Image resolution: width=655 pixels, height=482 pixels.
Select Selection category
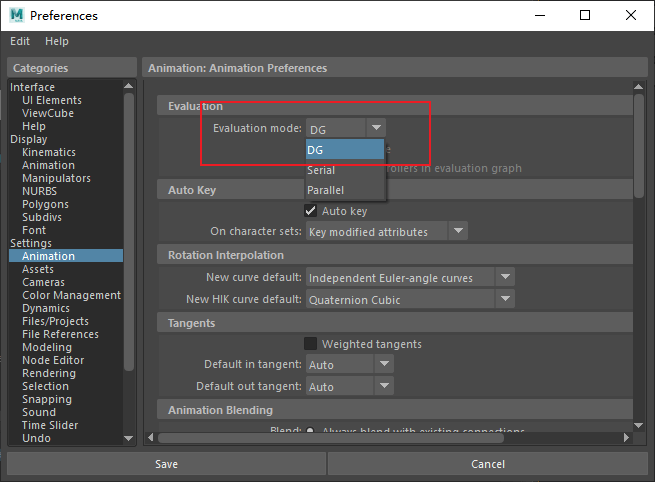45,386
